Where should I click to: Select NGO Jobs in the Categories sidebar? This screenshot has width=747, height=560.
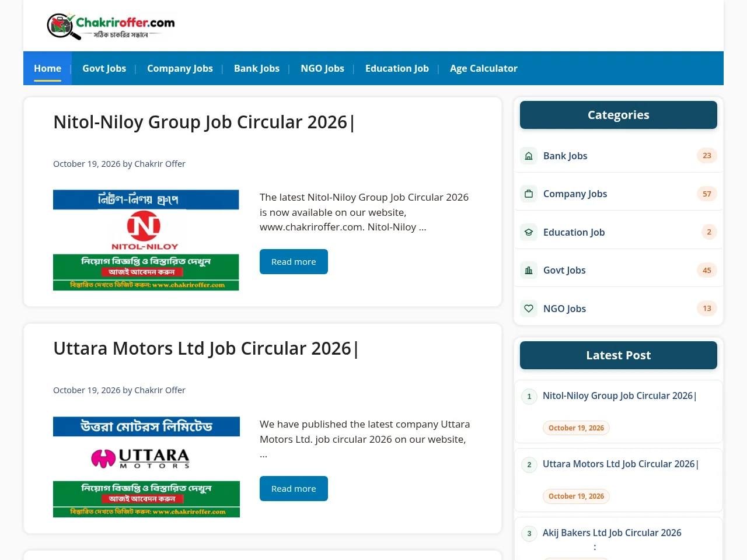point(564,309)
